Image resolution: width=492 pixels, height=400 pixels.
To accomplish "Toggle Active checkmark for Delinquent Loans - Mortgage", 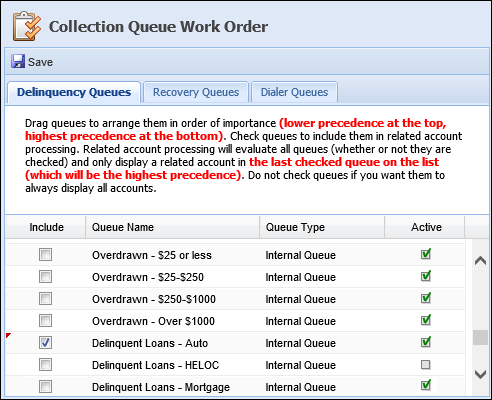I will coord(426,385).
